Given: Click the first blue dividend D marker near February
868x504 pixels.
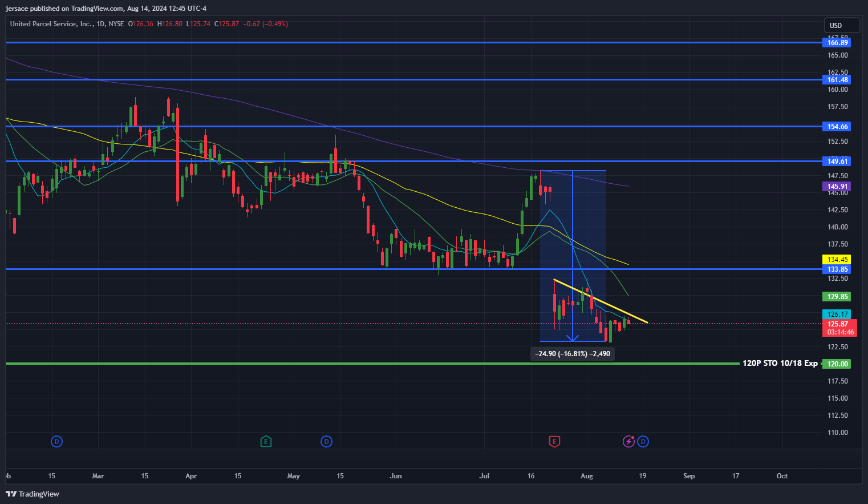Looking at the screenshot, I should pos(56,441).
